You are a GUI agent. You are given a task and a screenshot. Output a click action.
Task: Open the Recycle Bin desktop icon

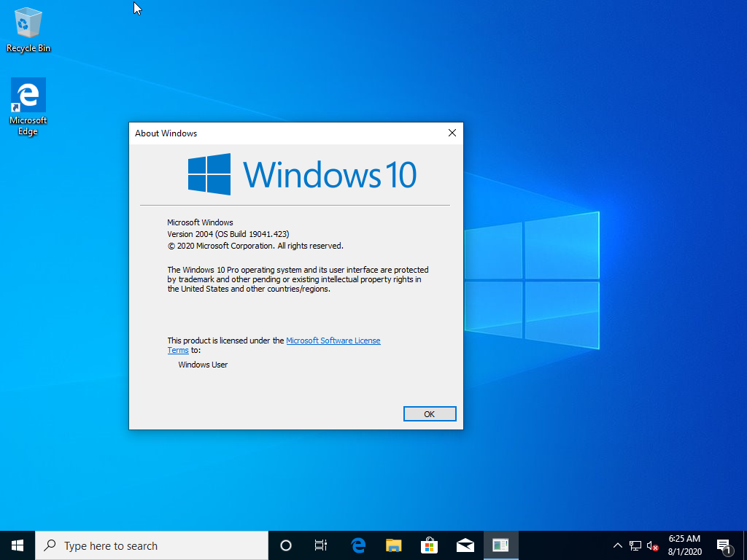[28, 29]
